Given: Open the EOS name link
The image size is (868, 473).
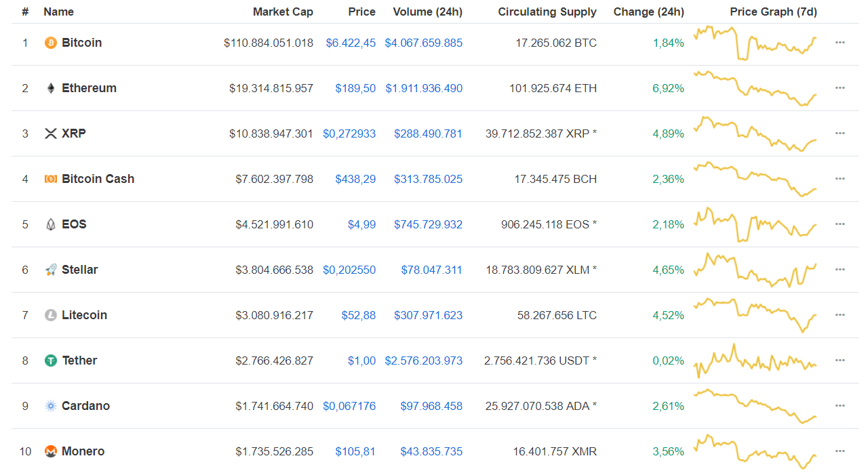Looking at the screenshot, I should 74,224.
